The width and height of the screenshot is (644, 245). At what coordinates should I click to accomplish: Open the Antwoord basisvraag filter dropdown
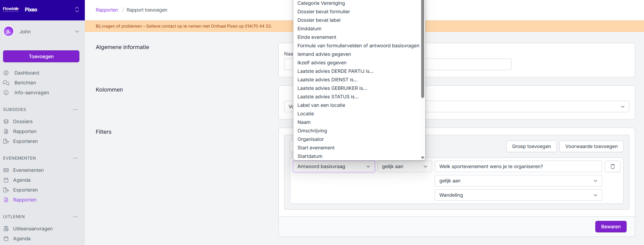tap(334, 166)
